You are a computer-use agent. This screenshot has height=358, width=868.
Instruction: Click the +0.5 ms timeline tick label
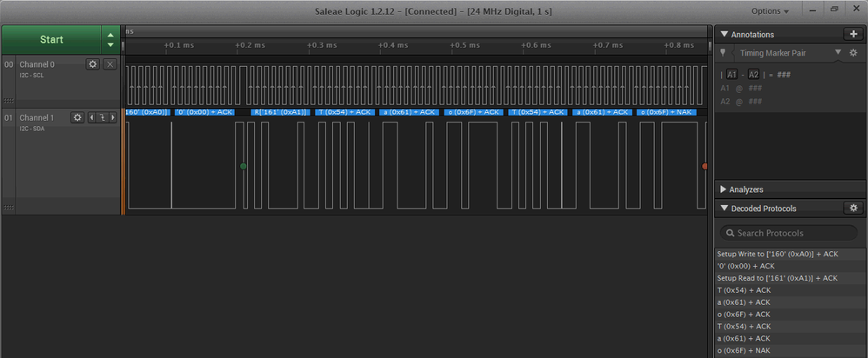(465, 45)
